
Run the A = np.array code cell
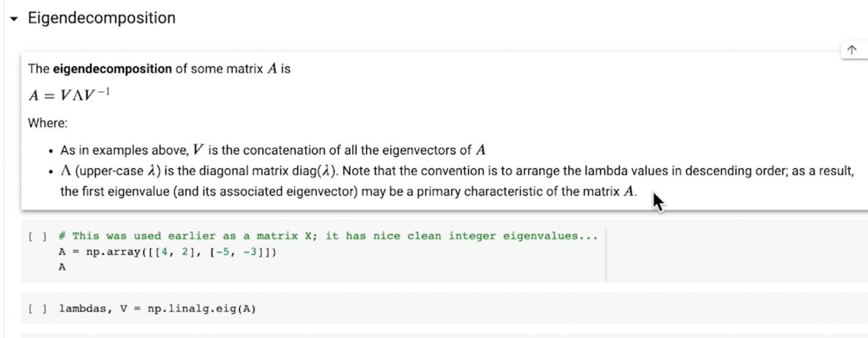click(x=35, y=236)
